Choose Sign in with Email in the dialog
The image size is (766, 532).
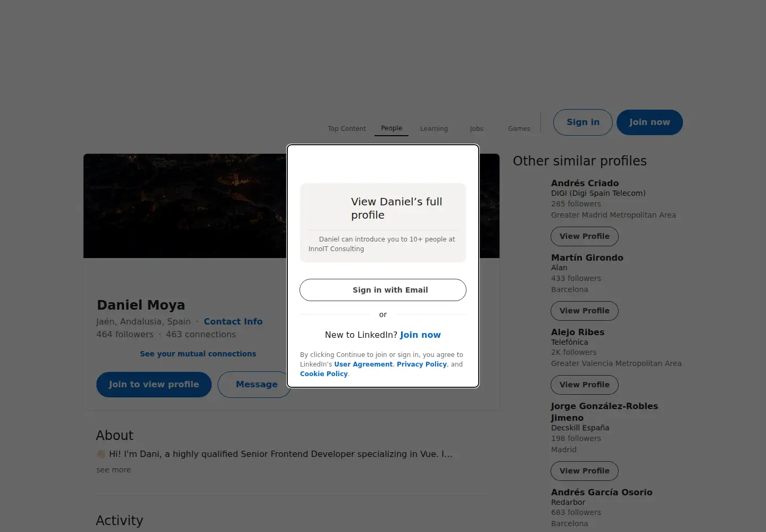(383, 290)
